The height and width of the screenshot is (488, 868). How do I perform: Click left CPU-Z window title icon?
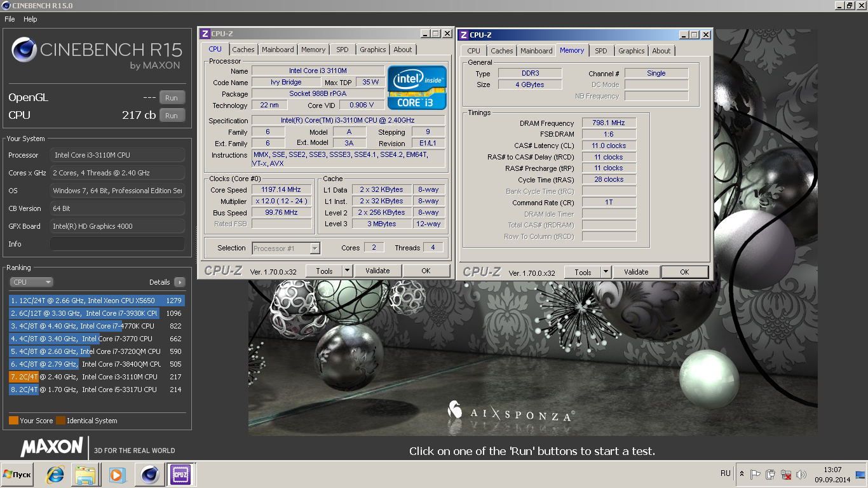pos(205,34)
